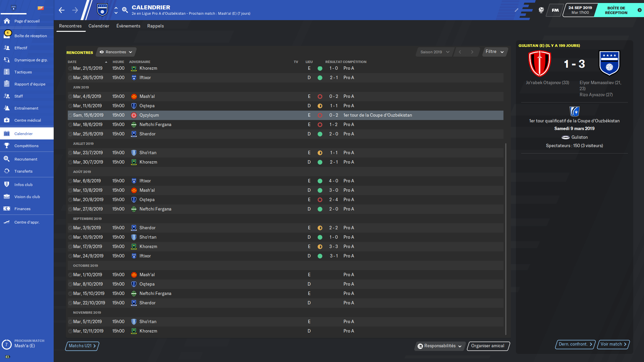
Task: Open Centre médical in the sidebar
Action: point(28,120)
